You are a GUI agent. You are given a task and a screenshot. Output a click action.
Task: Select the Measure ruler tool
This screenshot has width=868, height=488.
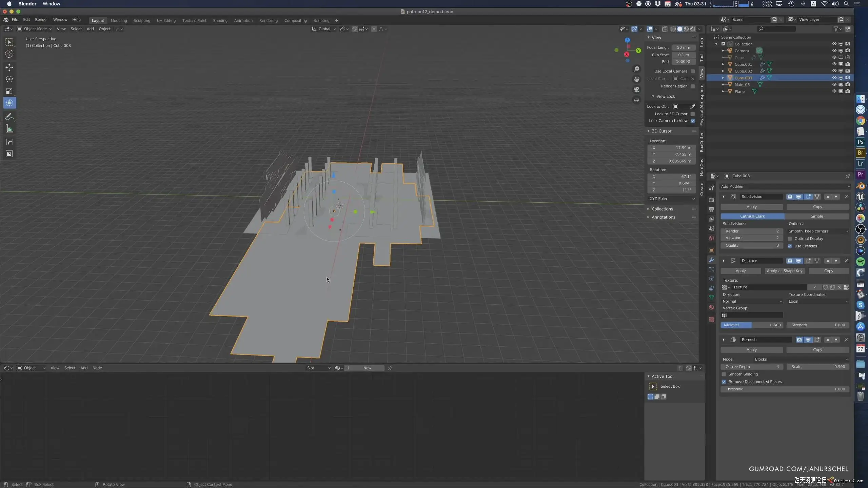[9, 129]
